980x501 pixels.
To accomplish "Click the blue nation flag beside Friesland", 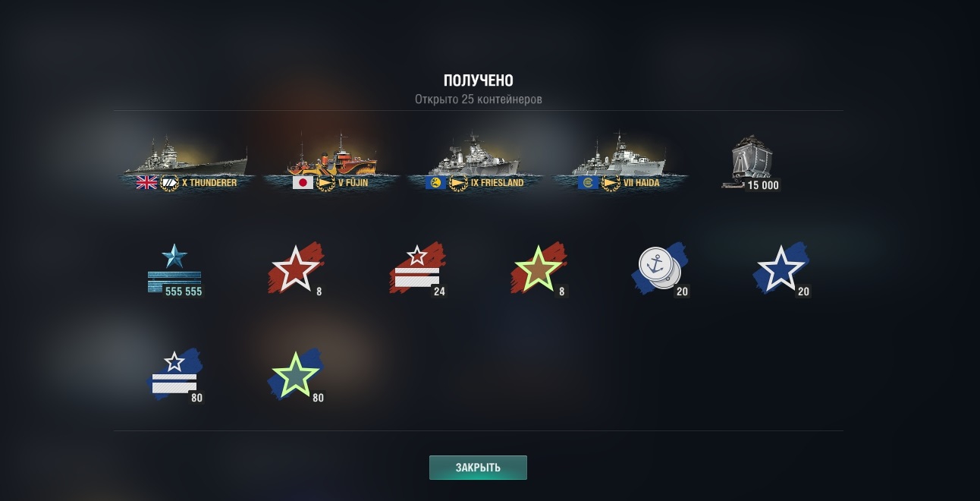I will coord(435,183).
